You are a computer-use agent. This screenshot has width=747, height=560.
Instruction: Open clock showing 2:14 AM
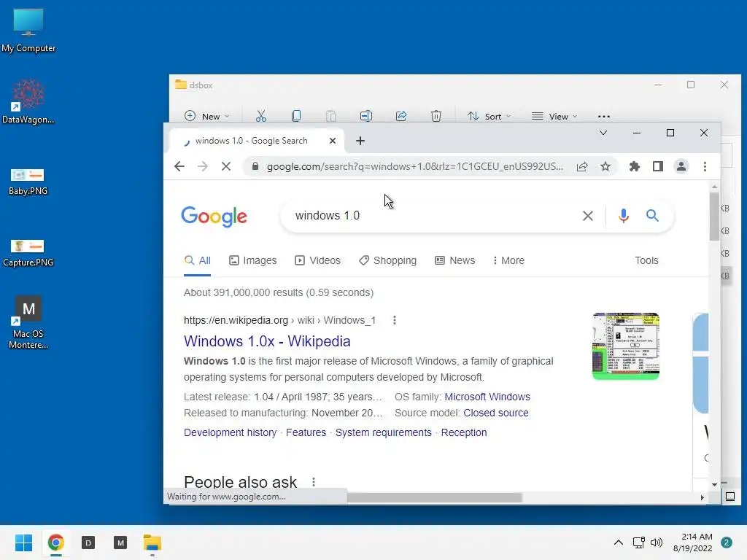692,542
